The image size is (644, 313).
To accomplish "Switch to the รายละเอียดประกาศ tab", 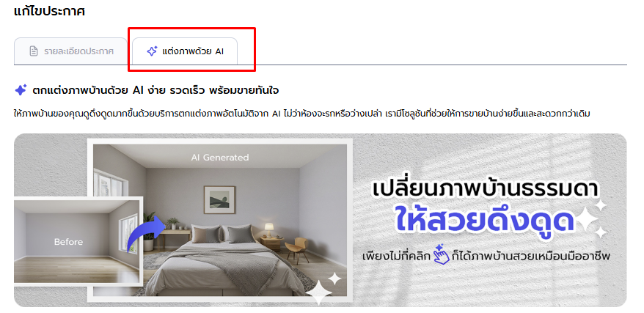I will pyautogui.click(x=70, y=51).
